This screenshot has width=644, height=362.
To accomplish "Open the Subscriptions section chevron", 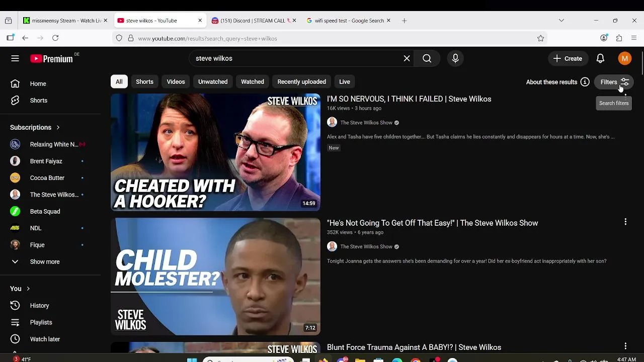I will coord(58,128).
